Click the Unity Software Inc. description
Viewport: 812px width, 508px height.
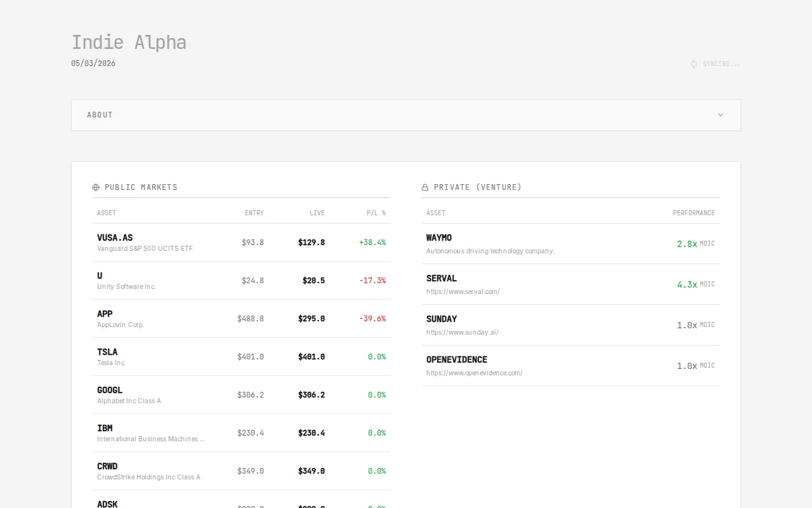(x=126, y=286)
